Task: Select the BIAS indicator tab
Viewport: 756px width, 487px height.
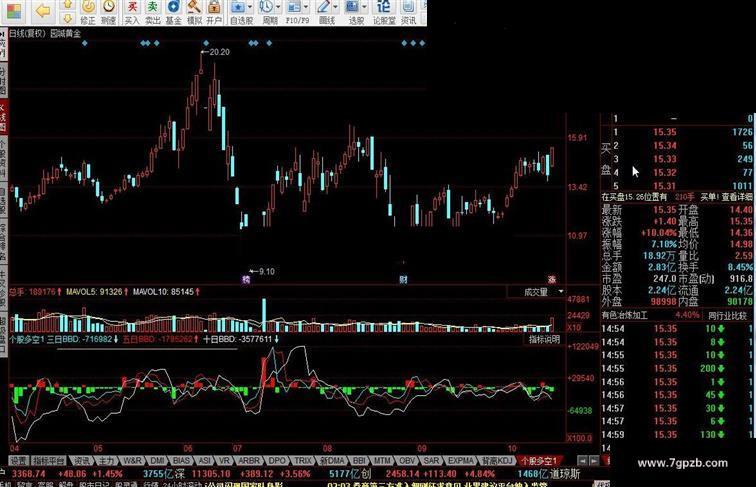Action: (181, 461)
